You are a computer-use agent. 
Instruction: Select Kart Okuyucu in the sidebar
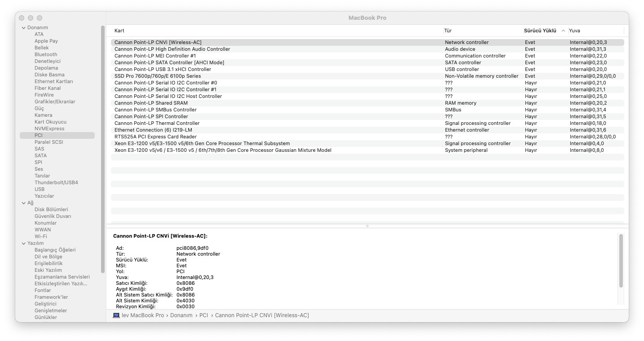point(50,122)
